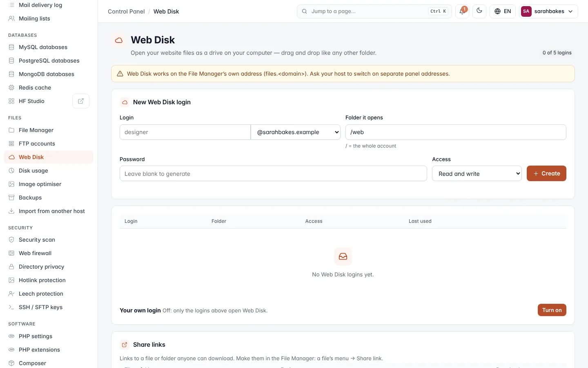Click Control Panel breadcrumb link
Viewport: 588px width, 368px height.
[x=126, y=11]
